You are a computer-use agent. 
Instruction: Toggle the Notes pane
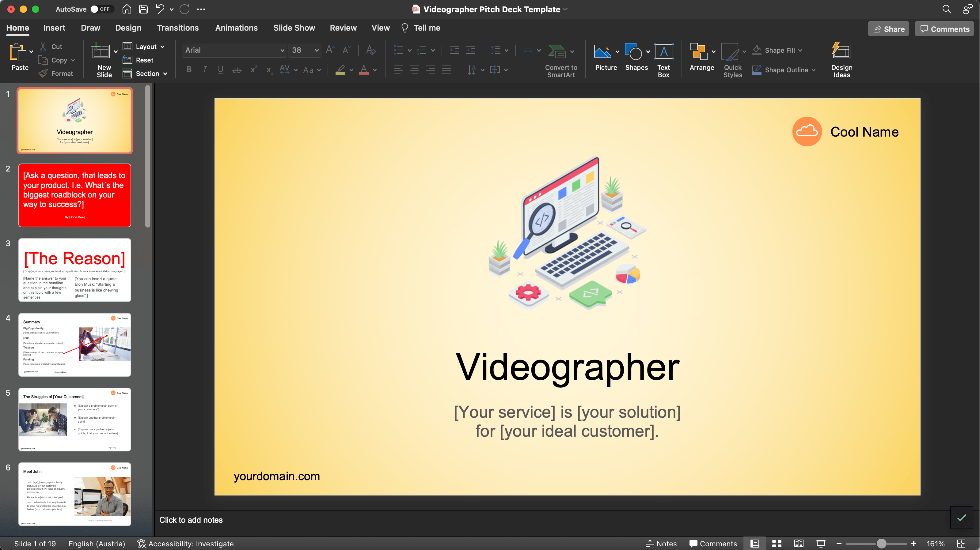(x=662, y=543)
